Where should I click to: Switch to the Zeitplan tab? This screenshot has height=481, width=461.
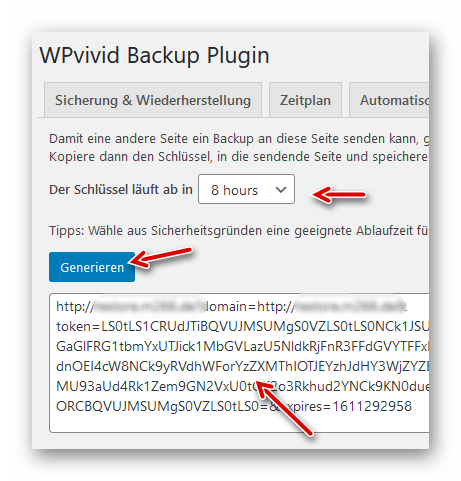coord(305,100)
